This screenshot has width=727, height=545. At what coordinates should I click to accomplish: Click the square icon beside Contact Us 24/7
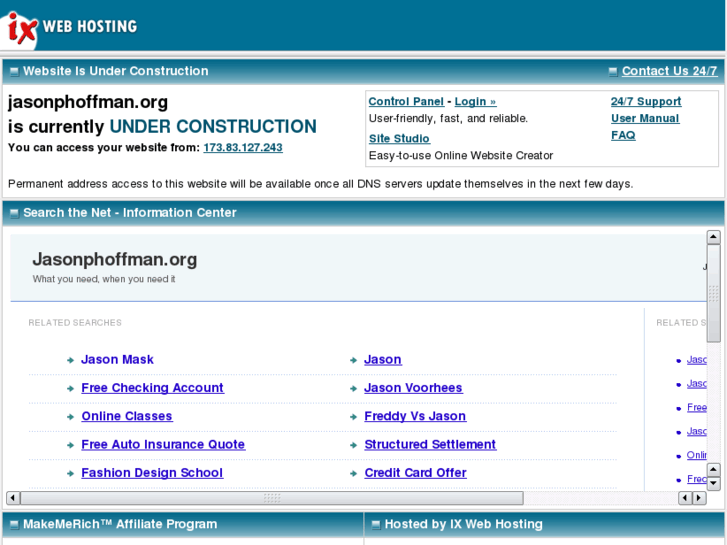coord(613,72)
